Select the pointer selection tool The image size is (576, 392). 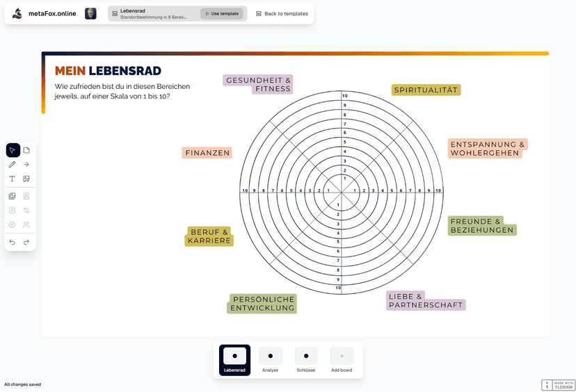point(13,150)
